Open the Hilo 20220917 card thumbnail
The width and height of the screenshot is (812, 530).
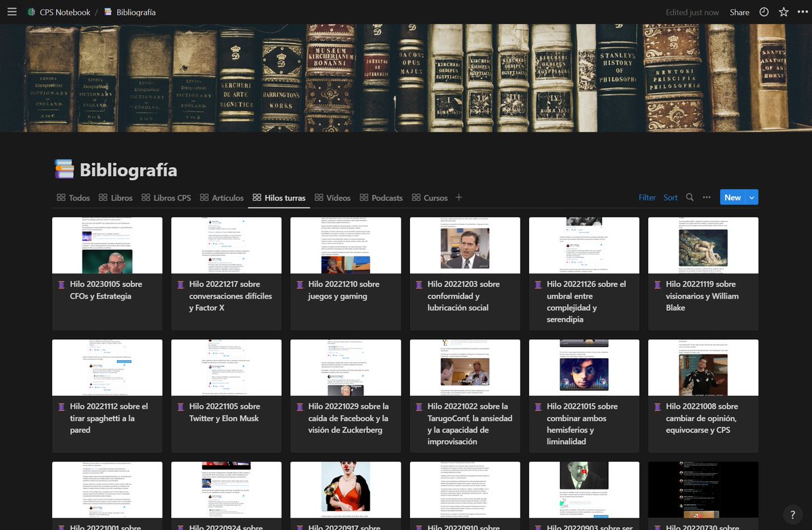(x=345, y=490)
